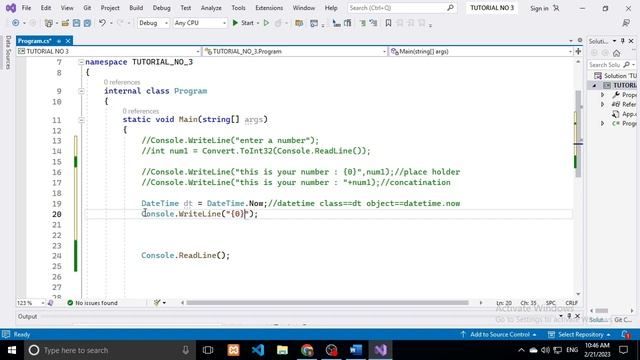This screenshot has width=640, height=360.
Task: Click Select Repository button
Action: pyautogui.click(x=579, y=335)
